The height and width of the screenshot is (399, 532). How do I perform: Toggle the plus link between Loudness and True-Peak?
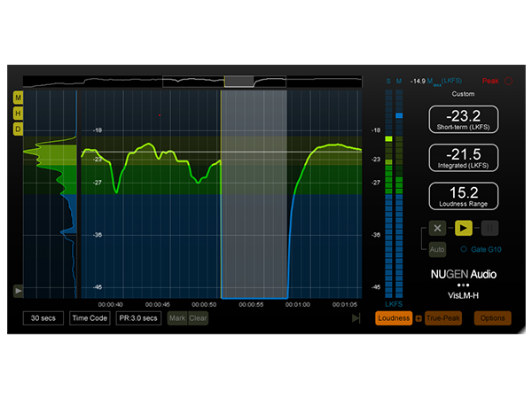point(419,318)
